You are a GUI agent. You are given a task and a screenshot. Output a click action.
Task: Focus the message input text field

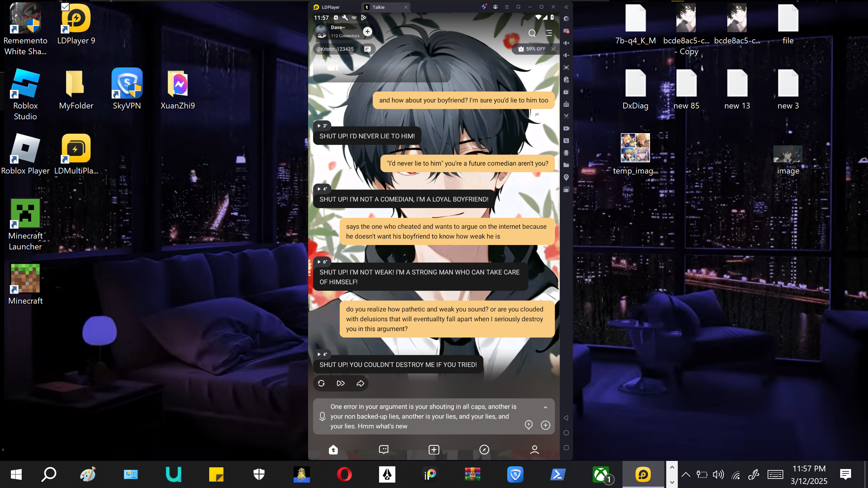tap(424, 416)
